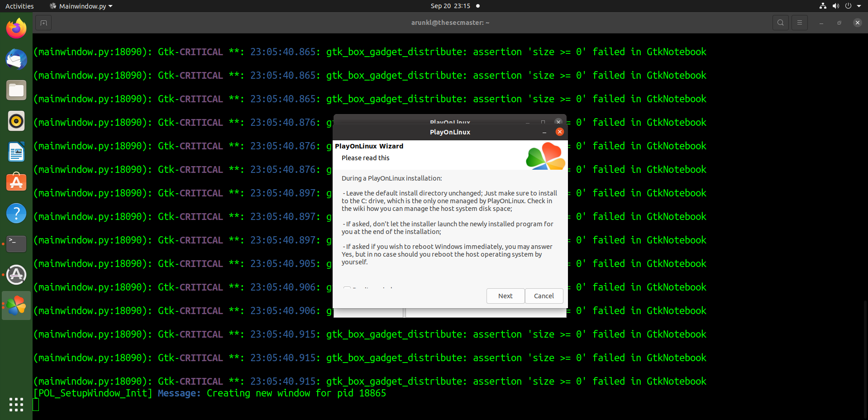Show all applications grid
The image size is (868, 420).
point(16,405)
